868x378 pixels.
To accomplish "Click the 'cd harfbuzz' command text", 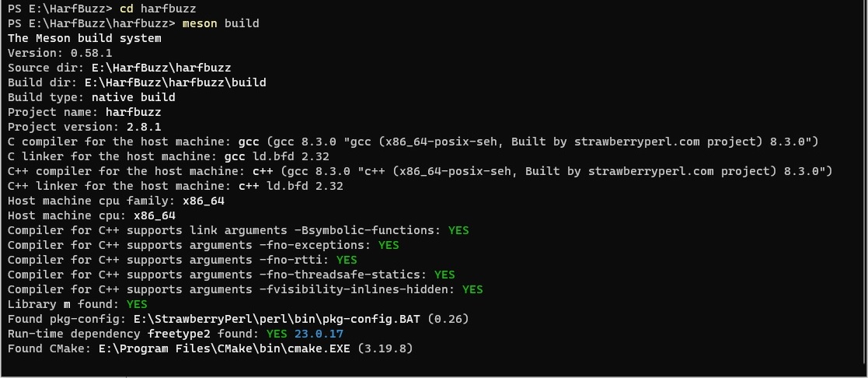I will tap(158, 9).
